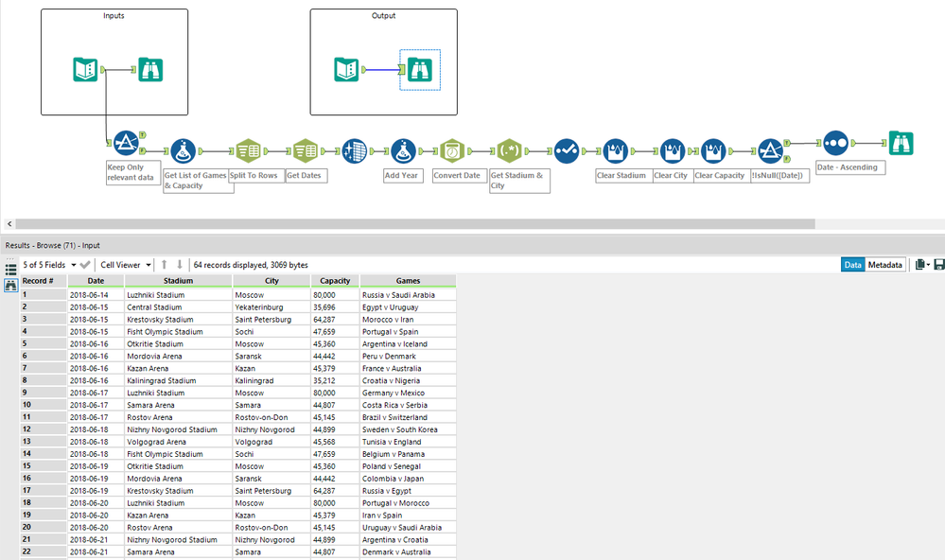Select the 'Add Year' formula tool
This screenshot has height=560, width=945.
tap(403, 151)
